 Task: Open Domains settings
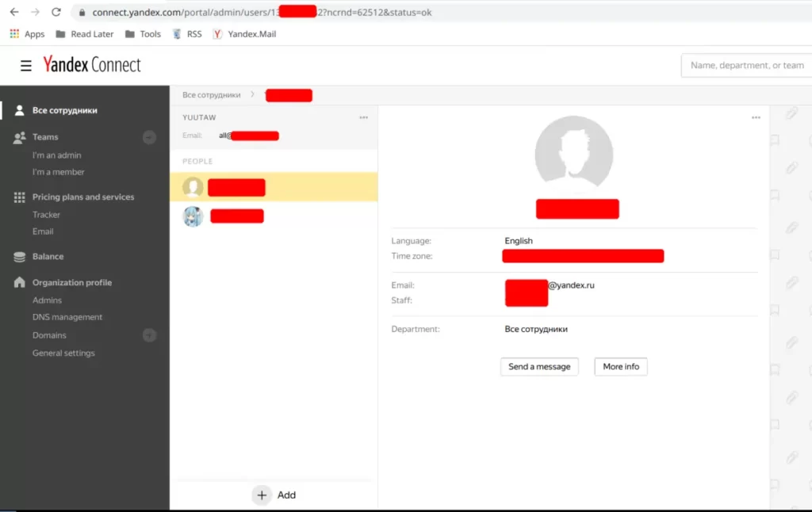click(49, 335)
